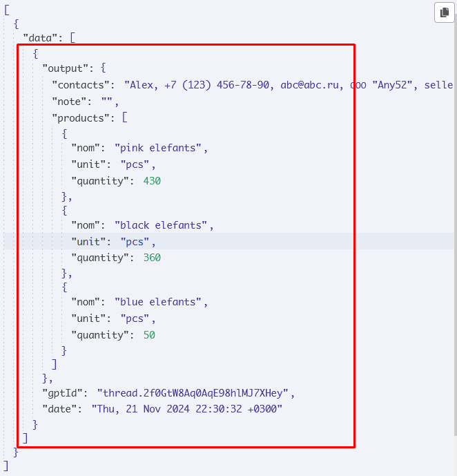The width and height of the screenshot is (457, 476).
Task: Select the thread.2f0GtW8Aq0AqE98hlMJ7XHey value
Action: coord(193,393)
